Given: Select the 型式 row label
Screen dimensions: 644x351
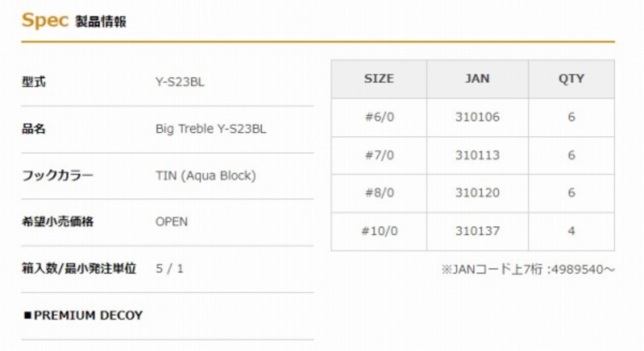Looking at the screenshot, I should point(34,82).
